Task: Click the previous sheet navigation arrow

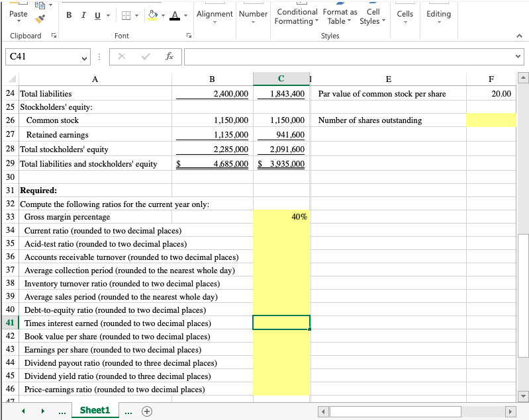Action: [x=23, y=411]
